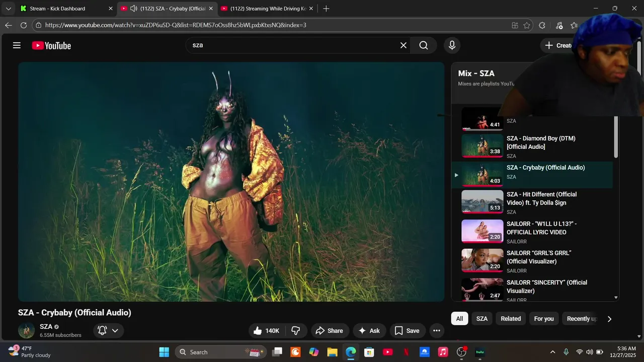This screenshot has height=362, width=644.
Task: Open the browser extensions icon
Action: tap(542, 25)
